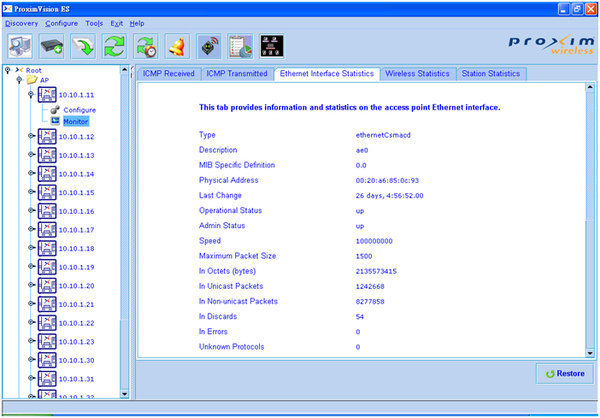Click the Monitor screen icon under 10.10.1.11
The image size is (600, 418).
(x=55, y=121)
